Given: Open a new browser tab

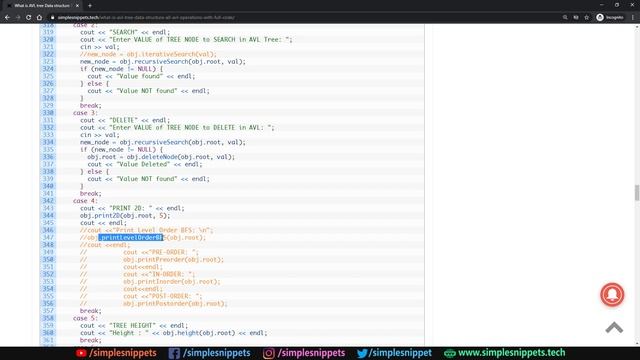Looking at the screenshot, I should 90,6.
